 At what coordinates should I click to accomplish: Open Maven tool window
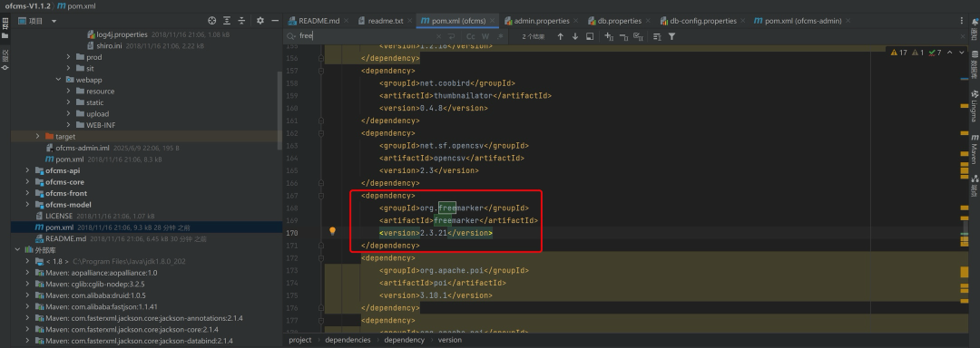[974, 148]
